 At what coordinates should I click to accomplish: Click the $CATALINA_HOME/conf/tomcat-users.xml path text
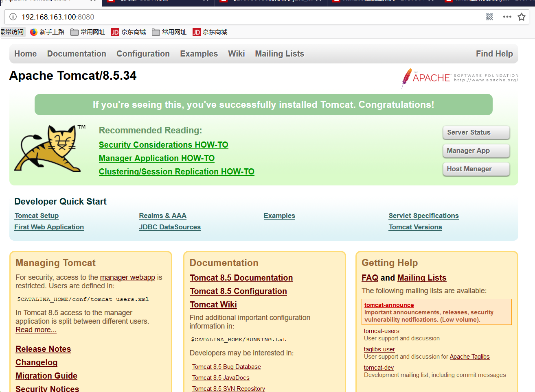(83, 299)
